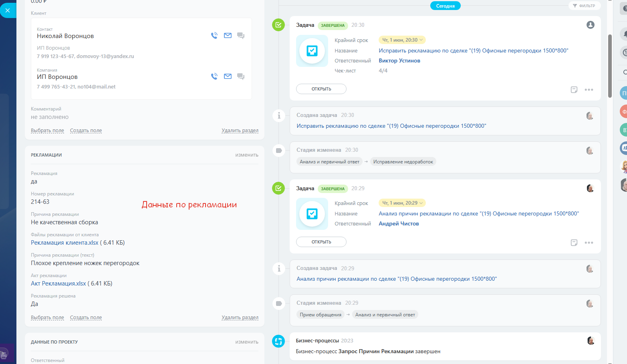Viewport: 627px width, 364px height.
Task: Click изменить in Рекламации section
Action: 247,155
